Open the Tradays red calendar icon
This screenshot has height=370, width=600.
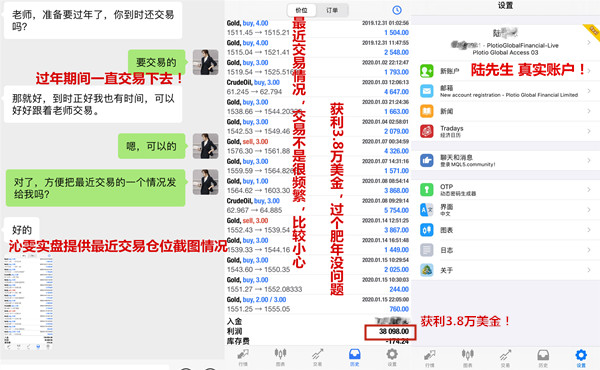point(427,131)
